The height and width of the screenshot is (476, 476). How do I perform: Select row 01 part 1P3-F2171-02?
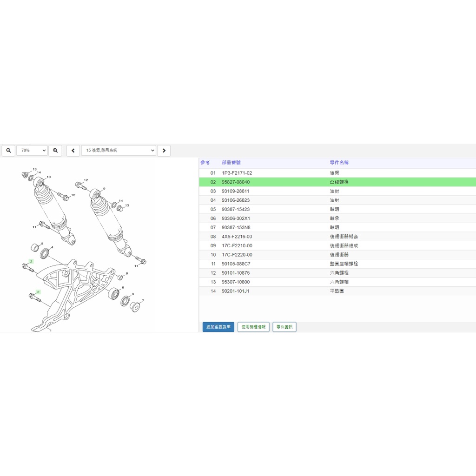pyautogui.click(x=337, y=173)
